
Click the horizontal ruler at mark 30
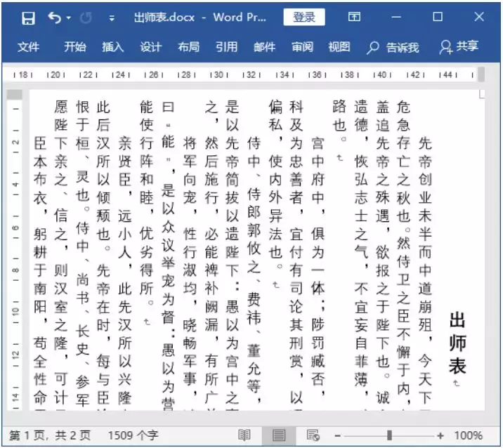(x=218, y=74)
